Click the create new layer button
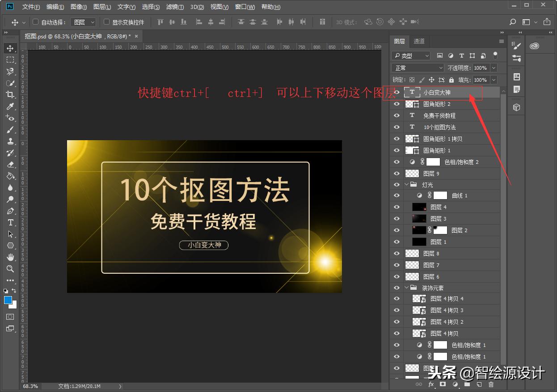Screen dimensions: 557x392 point(479,384)
